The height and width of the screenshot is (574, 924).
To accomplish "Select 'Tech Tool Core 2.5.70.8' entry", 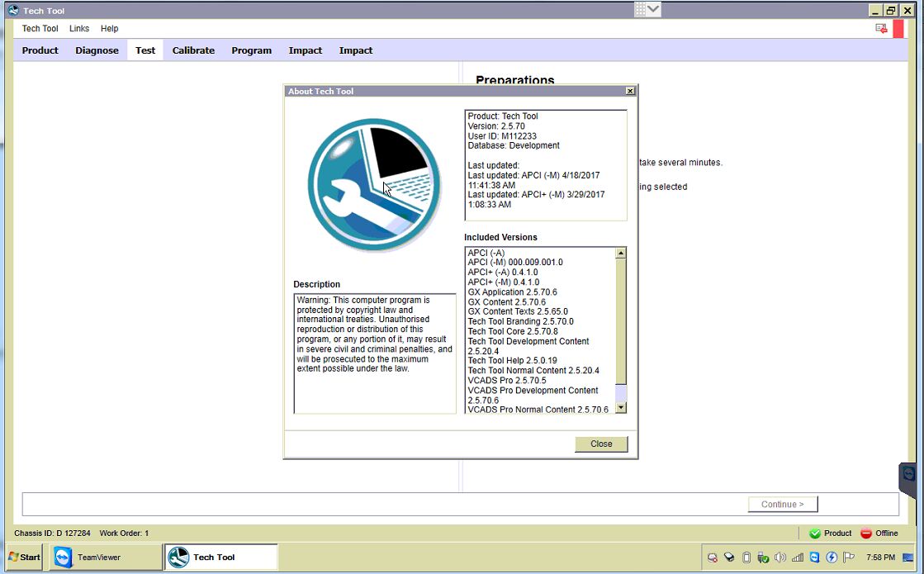I will coord(513,331).
